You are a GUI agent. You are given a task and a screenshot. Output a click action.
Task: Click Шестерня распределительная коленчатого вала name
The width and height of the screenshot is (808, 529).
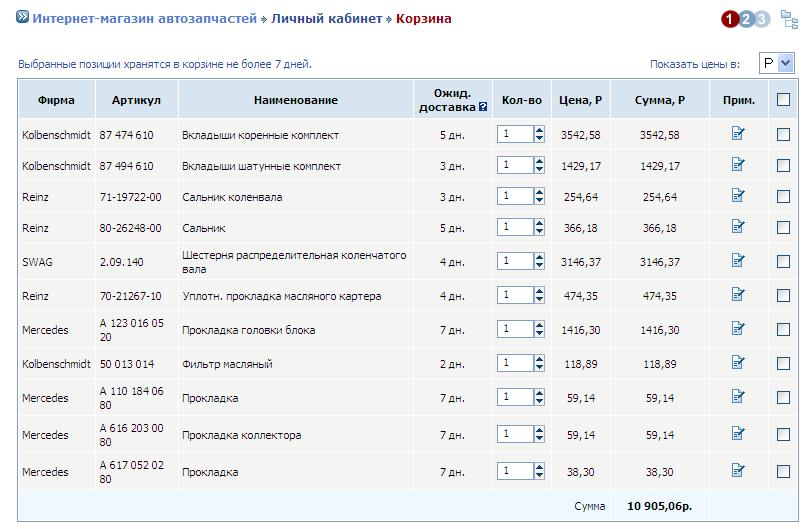[294, 262]
